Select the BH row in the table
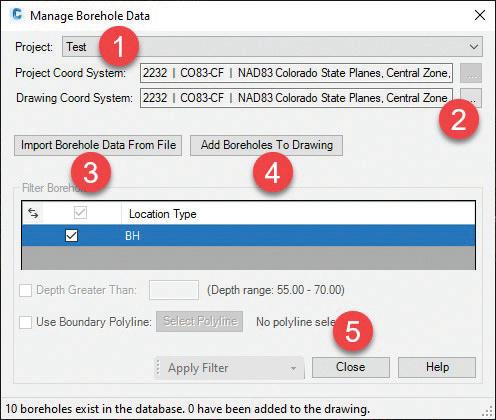Image resolution: width=496 pixels, height=420 pixels. point(248,236)
